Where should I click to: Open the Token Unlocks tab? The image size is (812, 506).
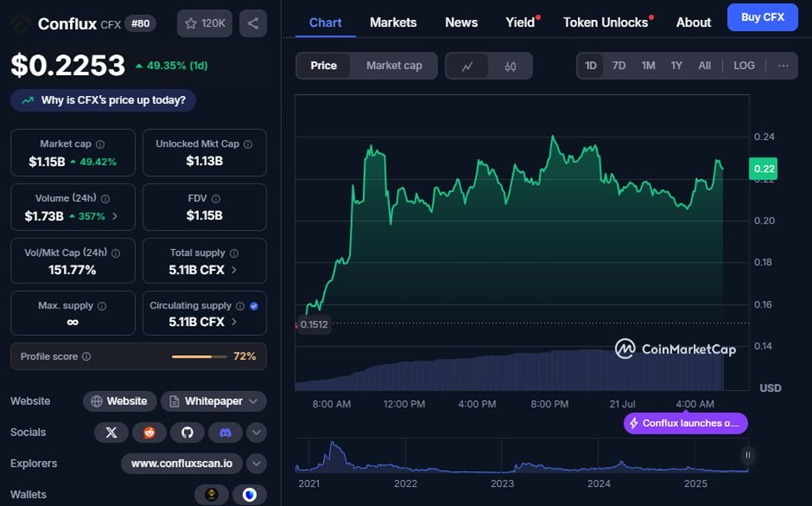pyautogui.click(x=605, y=23)
